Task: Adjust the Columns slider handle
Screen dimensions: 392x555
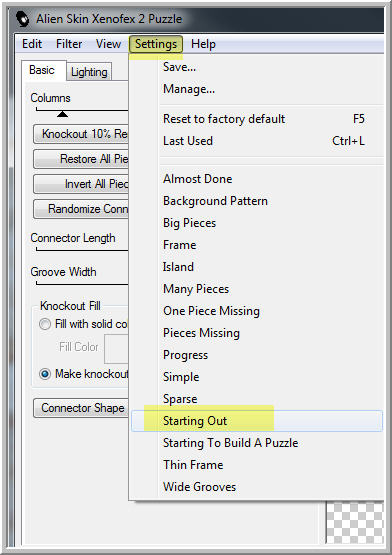Action: tap(63, 114)
